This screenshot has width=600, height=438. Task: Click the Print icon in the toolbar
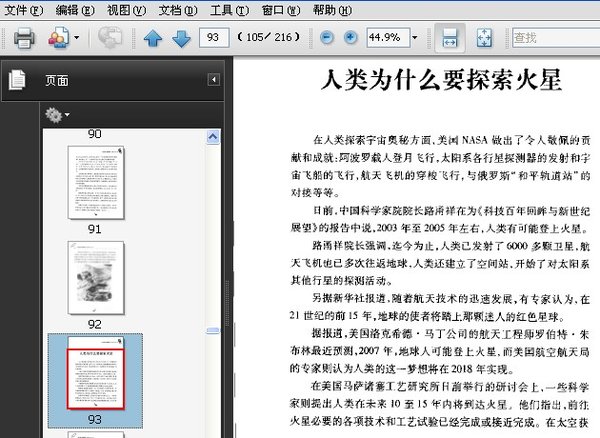tap(24, 38)
